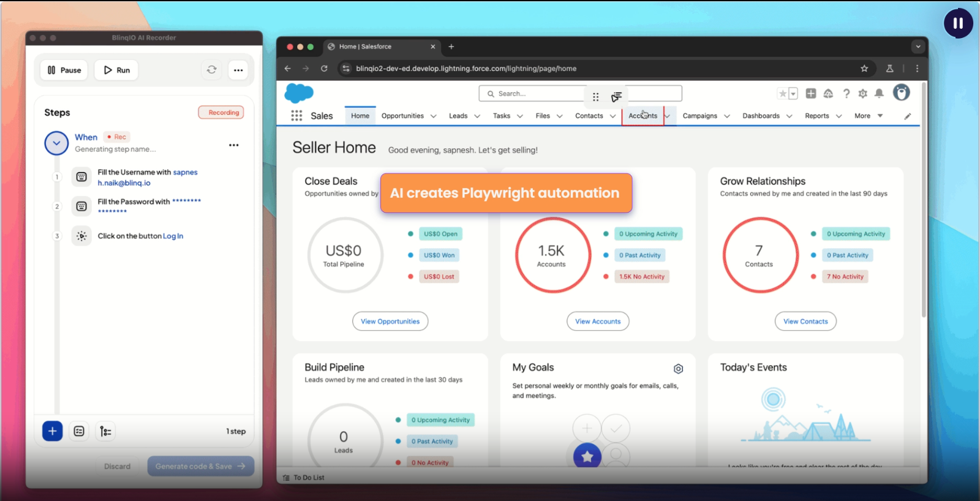Open the Files tab

click(543, 116)
